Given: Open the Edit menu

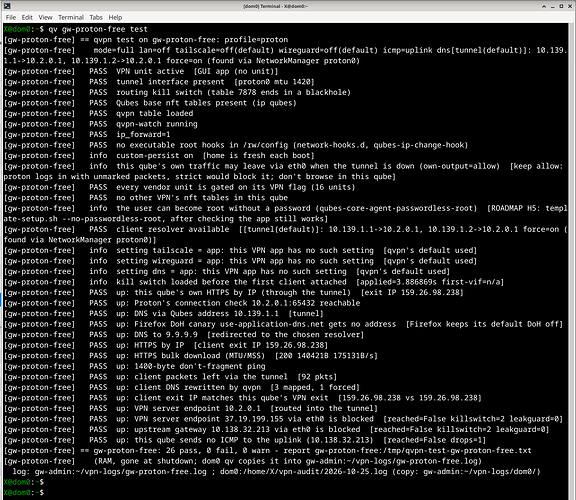Looking at the screenshot, I should tap(27, 17).
